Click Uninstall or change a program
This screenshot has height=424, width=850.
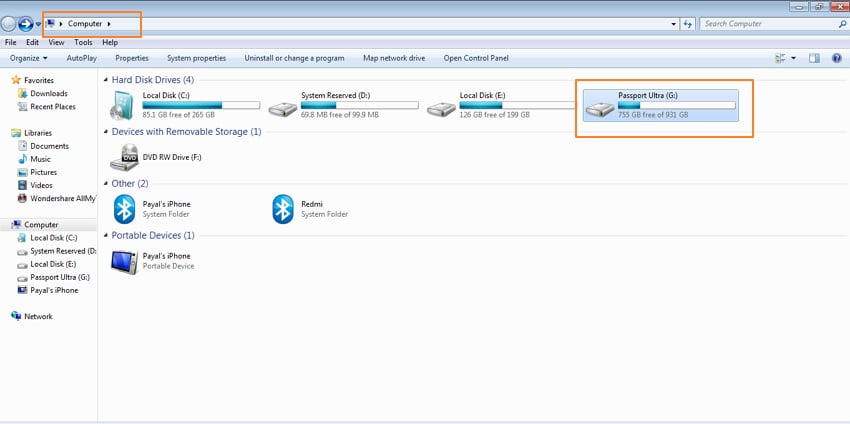(x=294, y=58)
